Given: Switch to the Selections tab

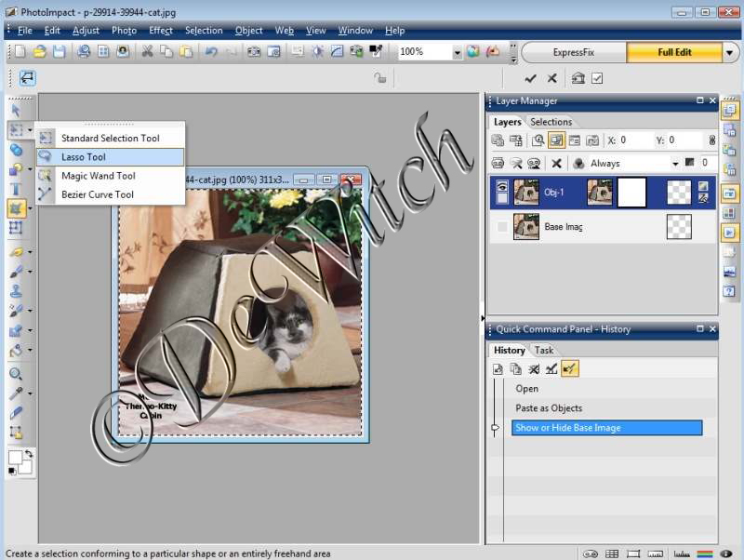Looking at the screenshot, I should (551, 122).
